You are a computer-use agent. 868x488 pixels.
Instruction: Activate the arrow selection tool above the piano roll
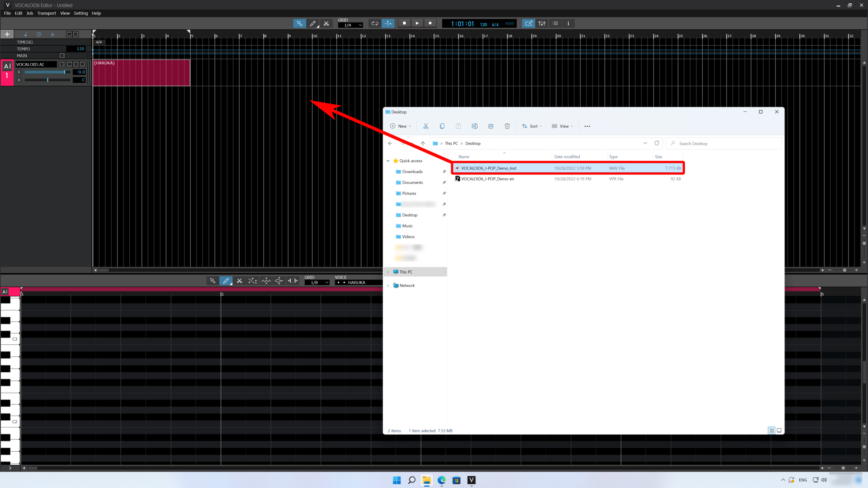212,281
